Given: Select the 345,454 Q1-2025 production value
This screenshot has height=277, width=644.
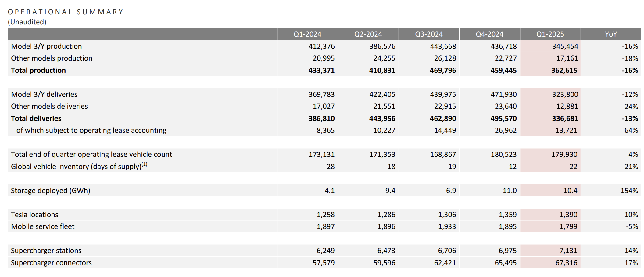Looking at the screenshot, I should click(x=565, y=46).
